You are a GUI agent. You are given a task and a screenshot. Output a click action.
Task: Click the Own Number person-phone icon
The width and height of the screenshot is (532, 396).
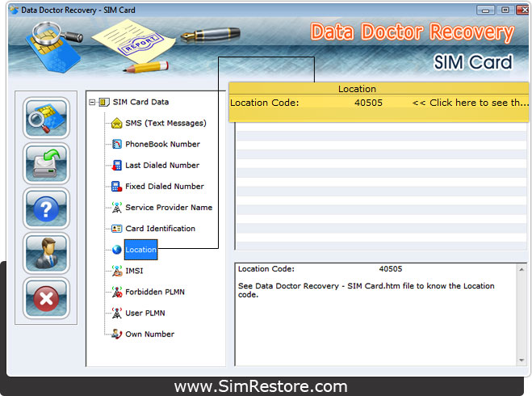tap(117, 335)
